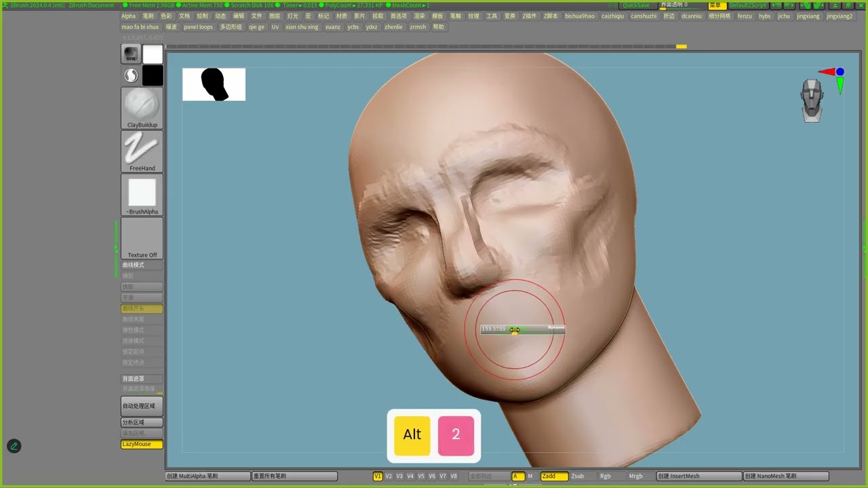Open the BrushAlpha alpha picker
This screenshot has height=488, width=868.
142,195
